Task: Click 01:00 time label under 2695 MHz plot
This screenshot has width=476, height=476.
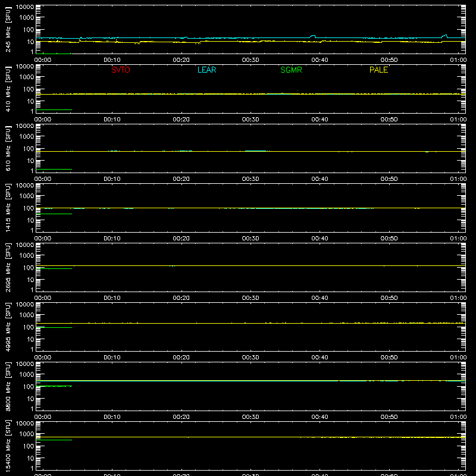Action: click(x=458, y=298)
